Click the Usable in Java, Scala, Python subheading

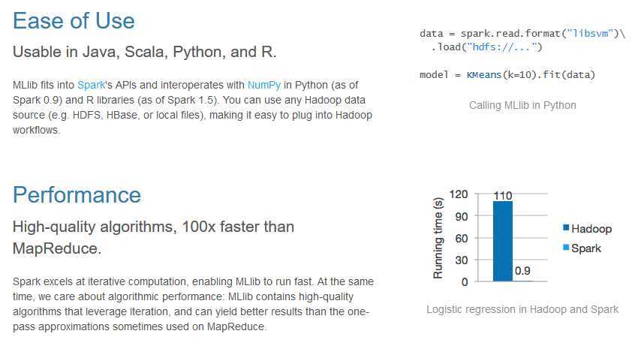coord(145,52)
